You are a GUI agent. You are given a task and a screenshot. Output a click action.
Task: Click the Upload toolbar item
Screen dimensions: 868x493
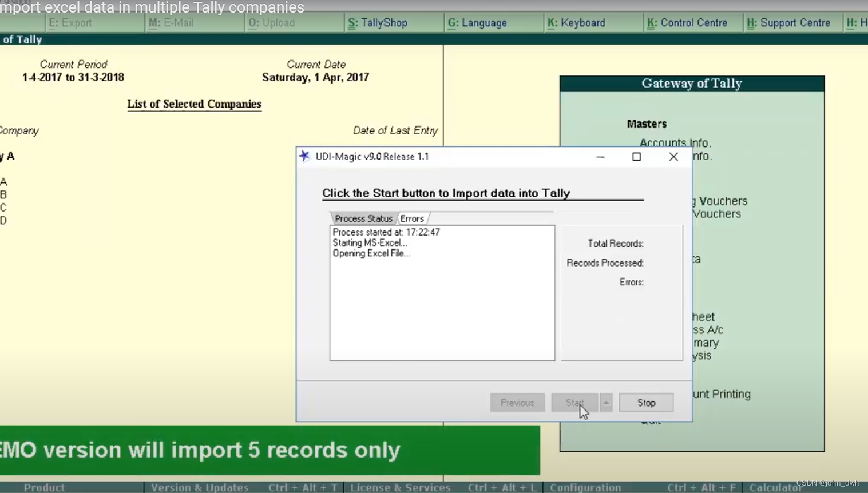click(272, 23)
